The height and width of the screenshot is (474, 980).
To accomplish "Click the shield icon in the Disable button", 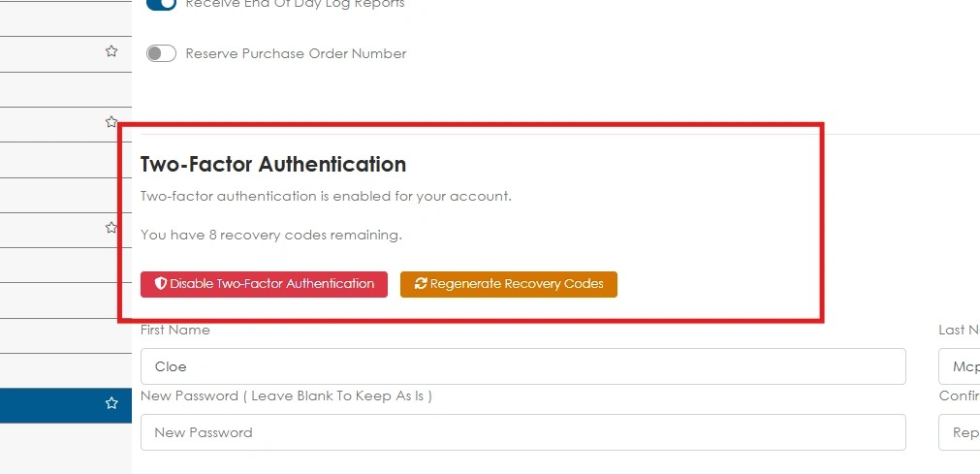I will (161, 284).
